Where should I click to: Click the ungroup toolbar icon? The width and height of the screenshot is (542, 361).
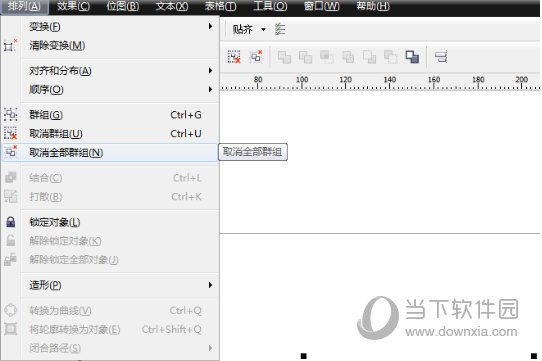tap(234, 57)
